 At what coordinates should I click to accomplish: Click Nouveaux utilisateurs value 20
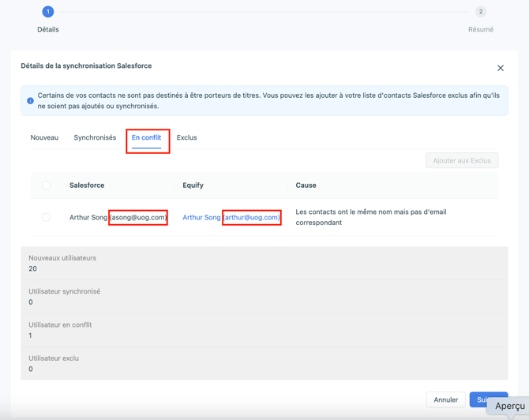pyautogui.click(x=32, y=269)
